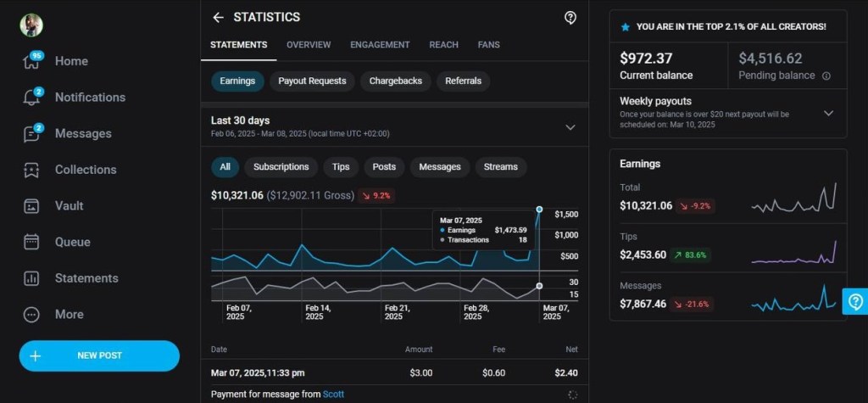Open Collections bookmark icon
The image size is (868, 403).
31,170
